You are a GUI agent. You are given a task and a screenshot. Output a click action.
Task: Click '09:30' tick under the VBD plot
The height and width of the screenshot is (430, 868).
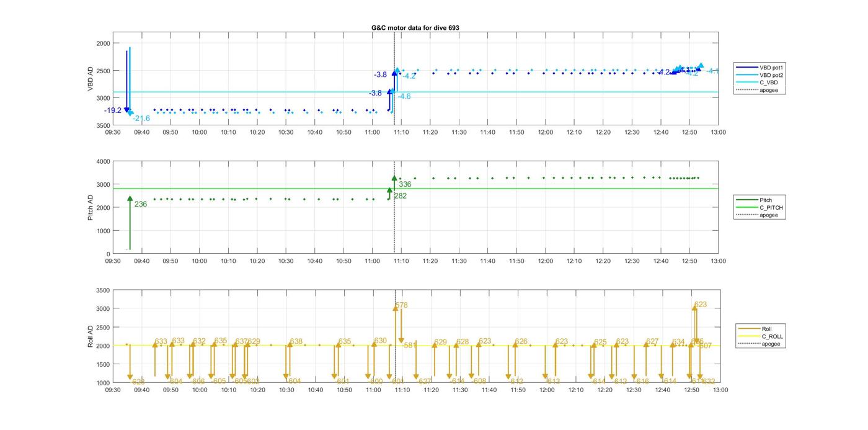[113, 132]
